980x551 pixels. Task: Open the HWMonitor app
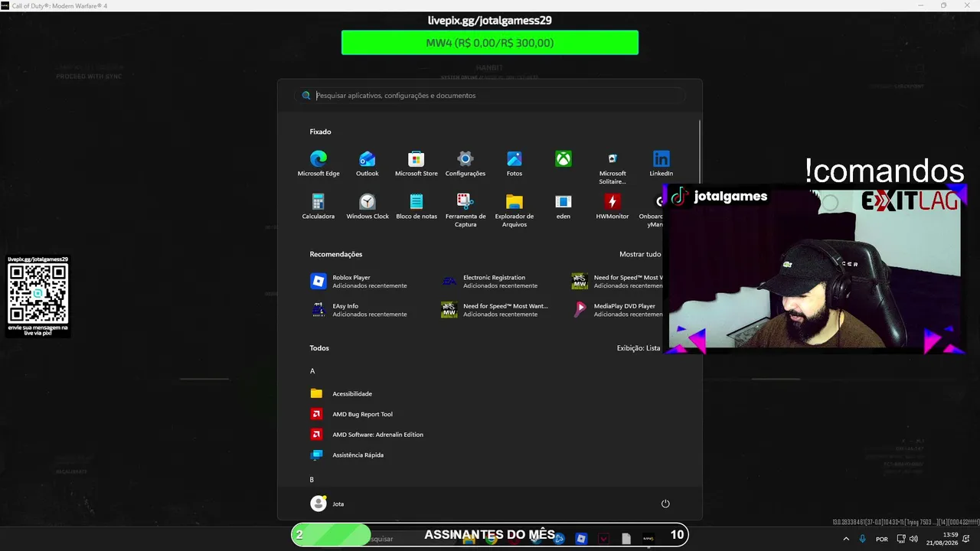tap(612, 206)
